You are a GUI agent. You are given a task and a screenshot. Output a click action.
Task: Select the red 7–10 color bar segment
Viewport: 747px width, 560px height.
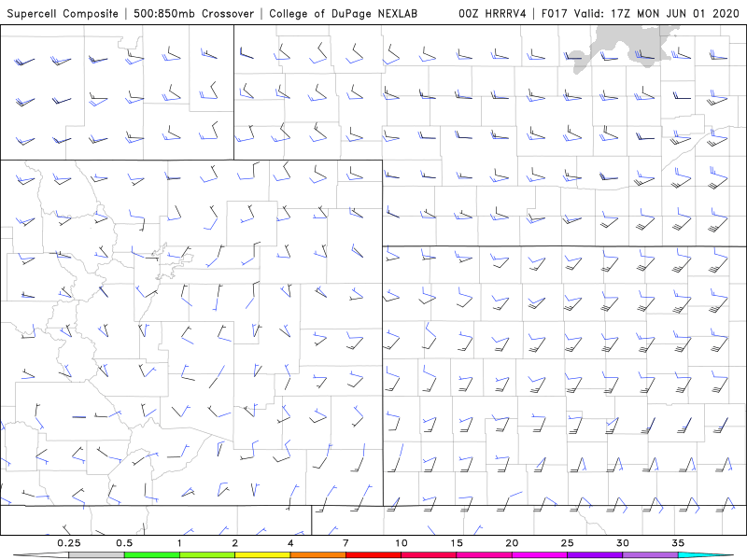(x=373, y=555)
